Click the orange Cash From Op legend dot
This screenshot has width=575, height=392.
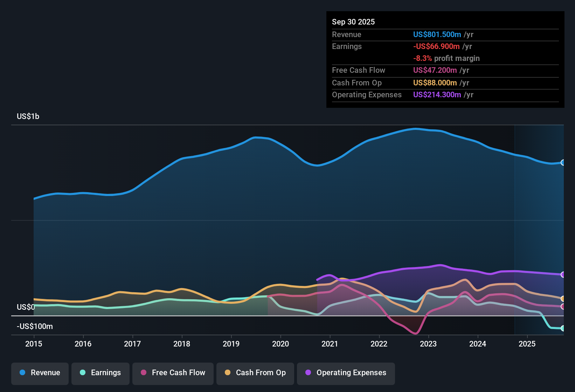pos(227,373)
